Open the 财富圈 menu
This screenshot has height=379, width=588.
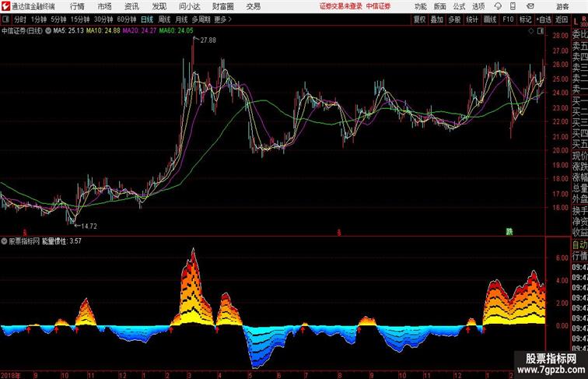point(223,6)
